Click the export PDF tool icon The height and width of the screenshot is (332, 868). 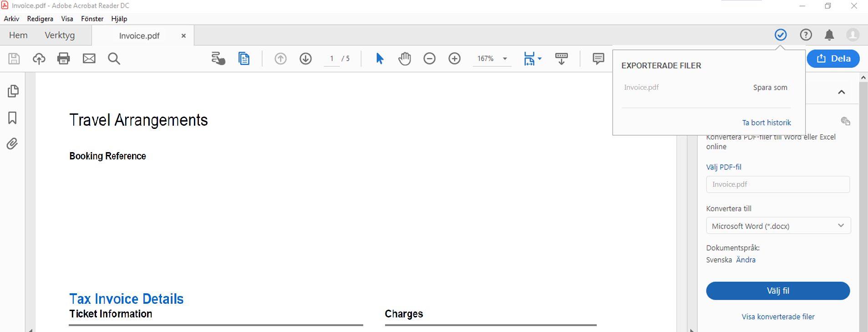[x=846, y=121]
